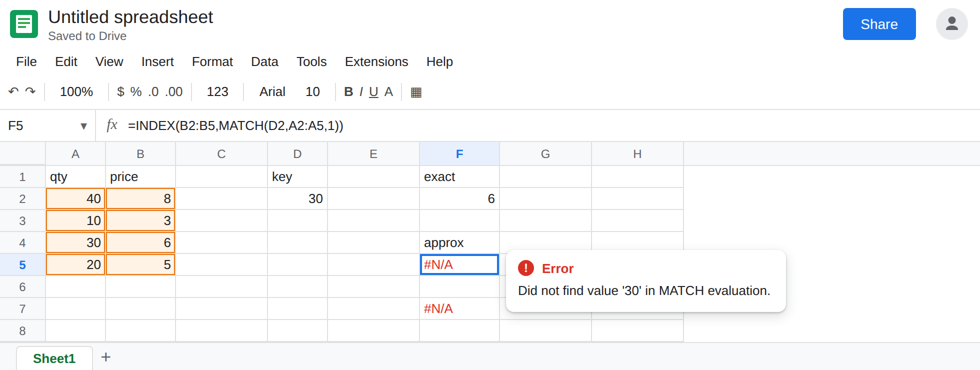The image size is (980, 370).
Task: Open the zoom 100% dropdown
Action: [x=76, y=91]
